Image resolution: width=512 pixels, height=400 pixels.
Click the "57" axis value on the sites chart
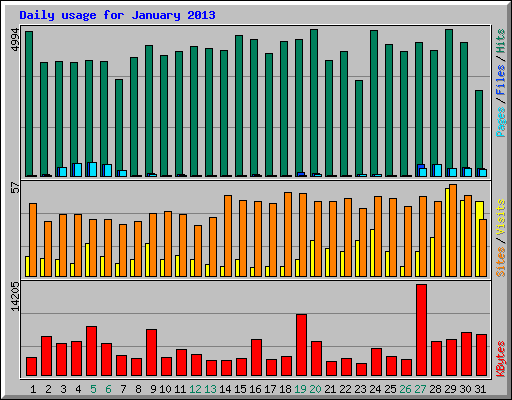coord(15,188)
